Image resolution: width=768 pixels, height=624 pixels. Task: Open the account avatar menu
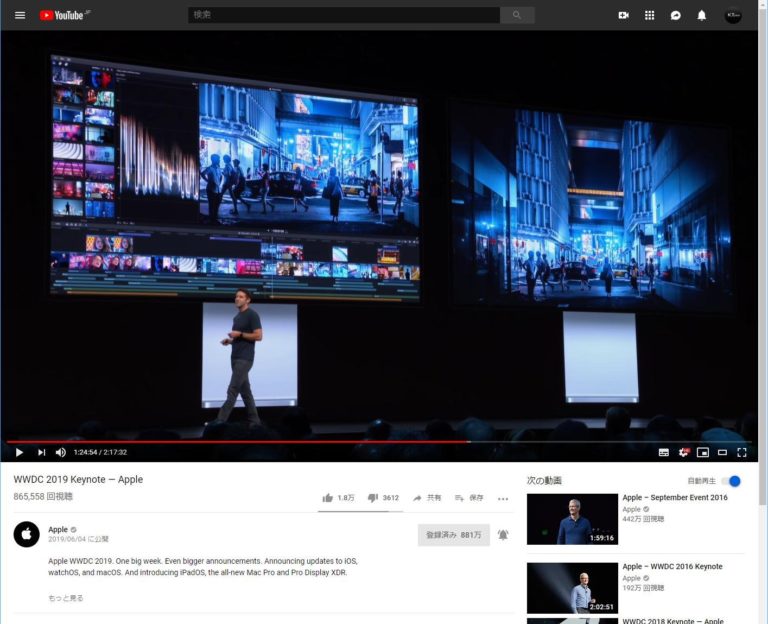pyautogui.click(x=733, y=15)
